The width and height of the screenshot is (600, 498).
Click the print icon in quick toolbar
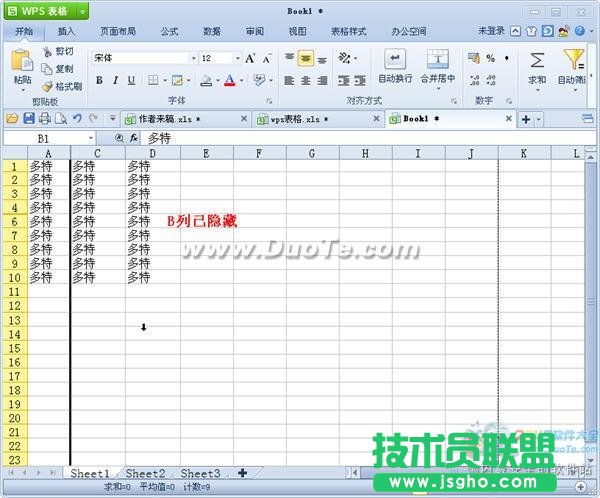(45, 119)
